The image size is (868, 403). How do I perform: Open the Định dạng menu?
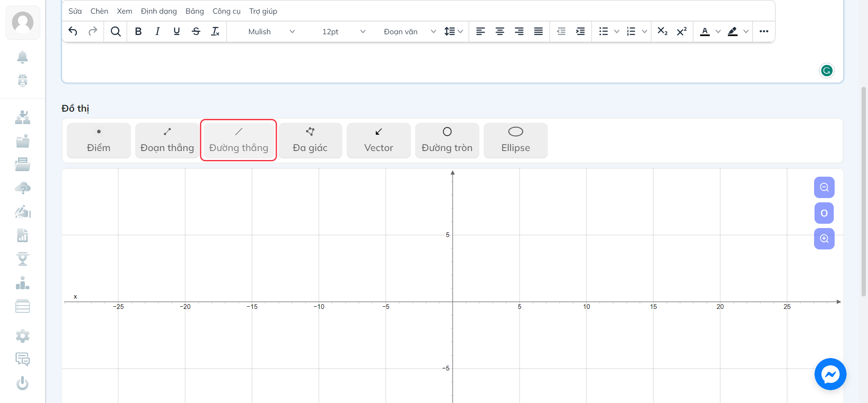(x=159, y=11)
